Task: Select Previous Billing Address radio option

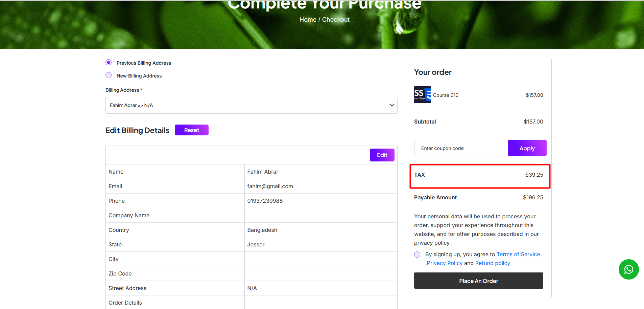Action: pyautogui.click(x=109, y=62)
